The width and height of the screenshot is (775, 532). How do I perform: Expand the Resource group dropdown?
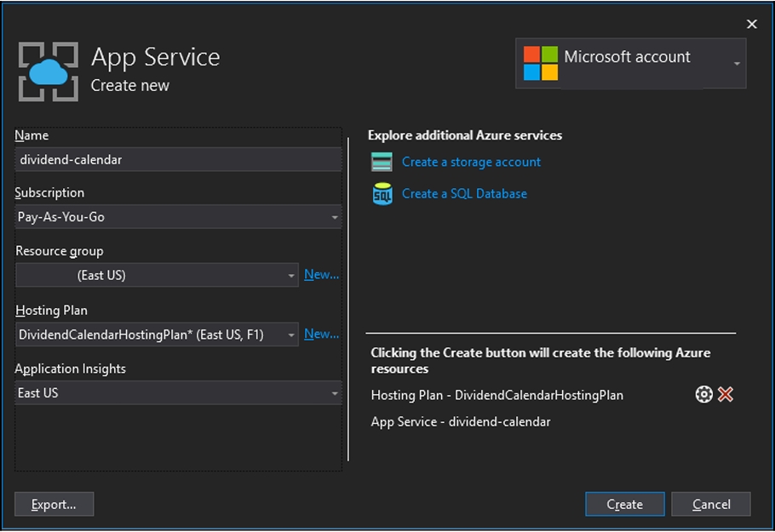click(x=291, y=276)
